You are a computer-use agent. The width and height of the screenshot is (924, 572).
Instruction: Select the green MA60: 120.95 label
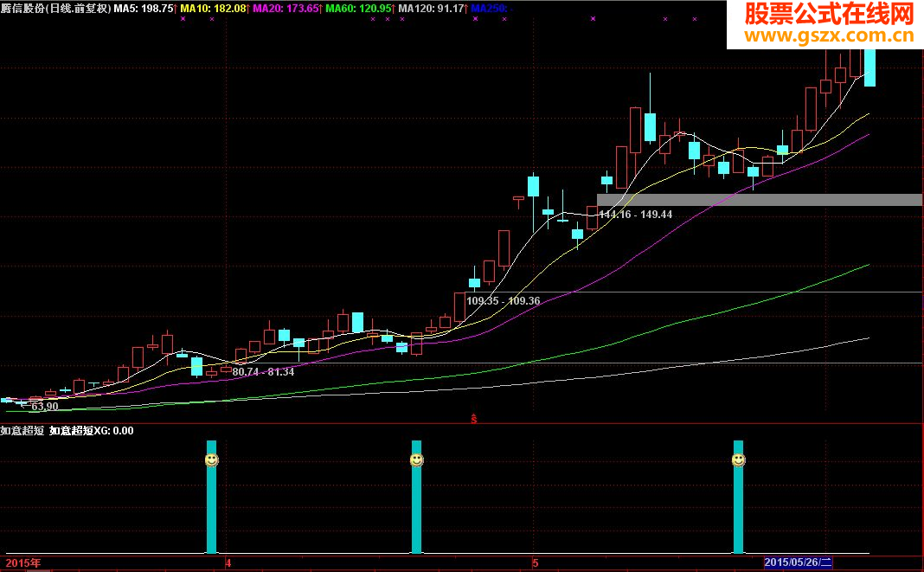pyautogui.click(x=359, y=9)
